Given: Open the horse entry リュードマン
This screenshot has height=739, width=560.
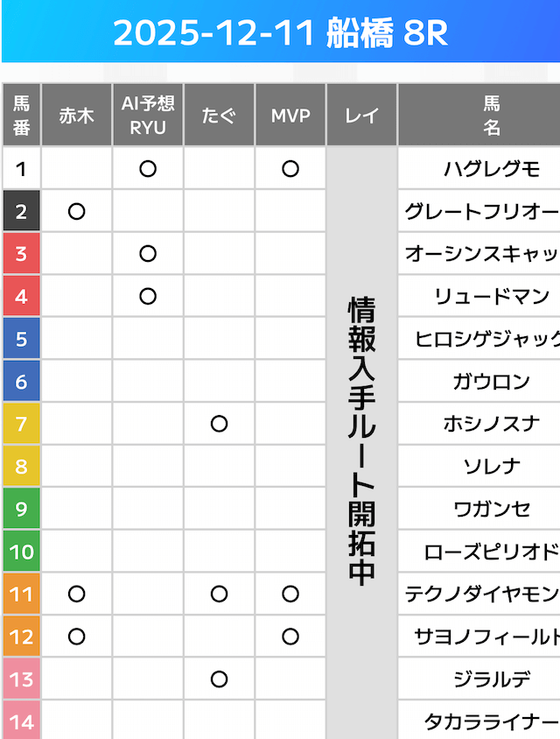Looking at the screenshot, I should tap(492, 296).
